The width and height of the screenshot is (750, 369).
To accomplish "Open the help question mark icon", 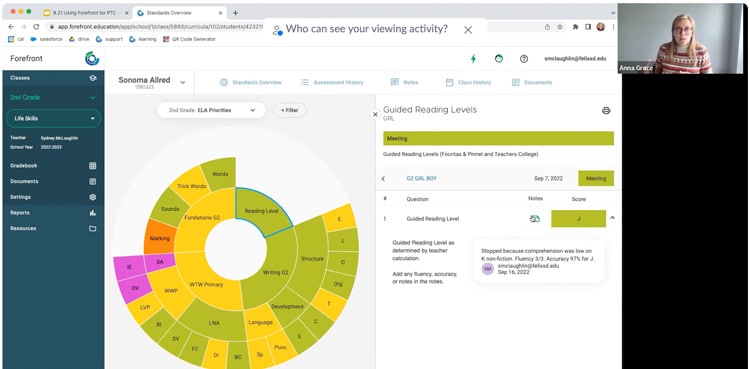I will pyautogui.click(x=524, y=58).
